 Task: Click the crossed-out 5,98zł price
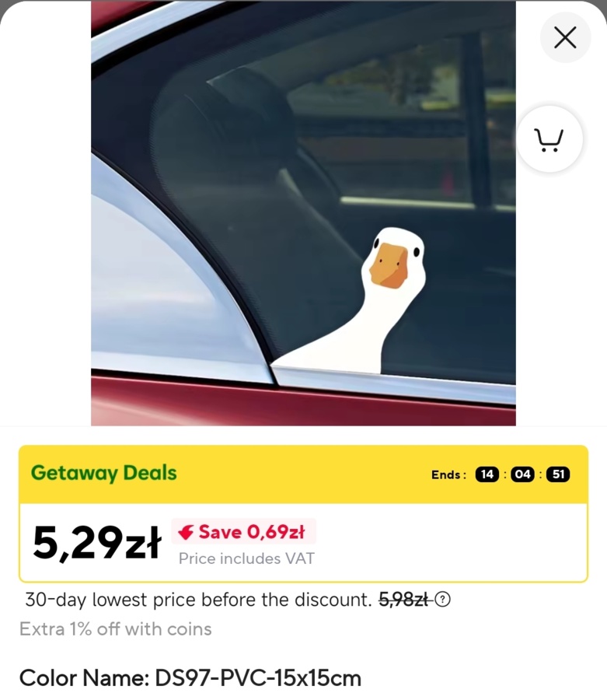pyautogui.click(x=403, y=599)
